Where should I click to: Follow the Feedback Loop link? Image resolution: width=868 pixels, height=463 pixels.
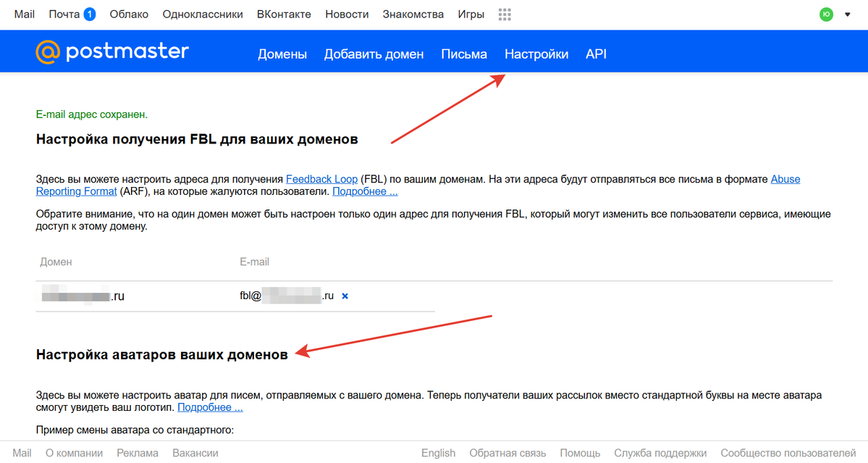tap(321, 179)
